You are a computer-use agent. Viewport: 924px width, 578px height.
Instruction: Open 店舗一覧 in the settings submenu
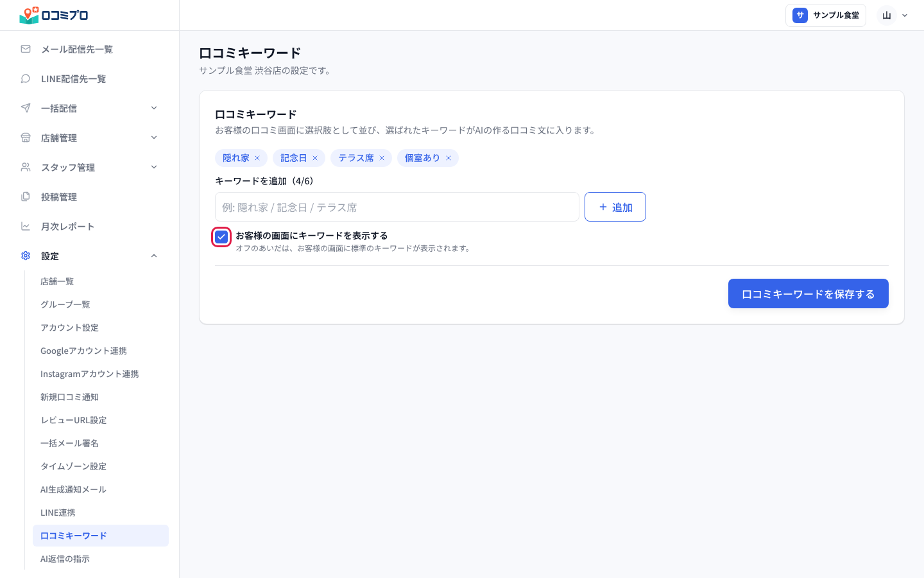coord(101,281)
